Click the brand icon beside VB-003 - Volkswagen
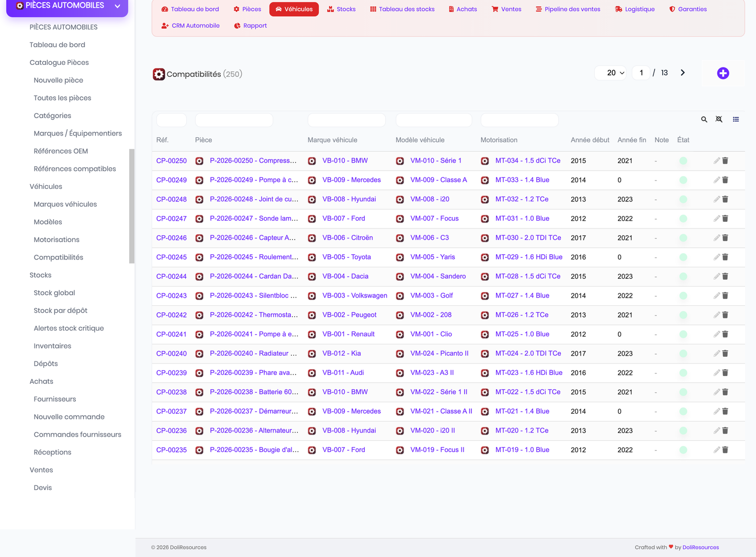Screen dimensions: 756x557 coord(312,296)
